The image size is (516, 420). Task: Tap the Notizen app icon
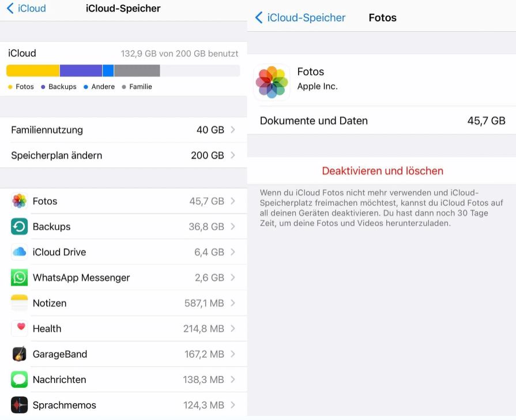click(x=20, y=303)
